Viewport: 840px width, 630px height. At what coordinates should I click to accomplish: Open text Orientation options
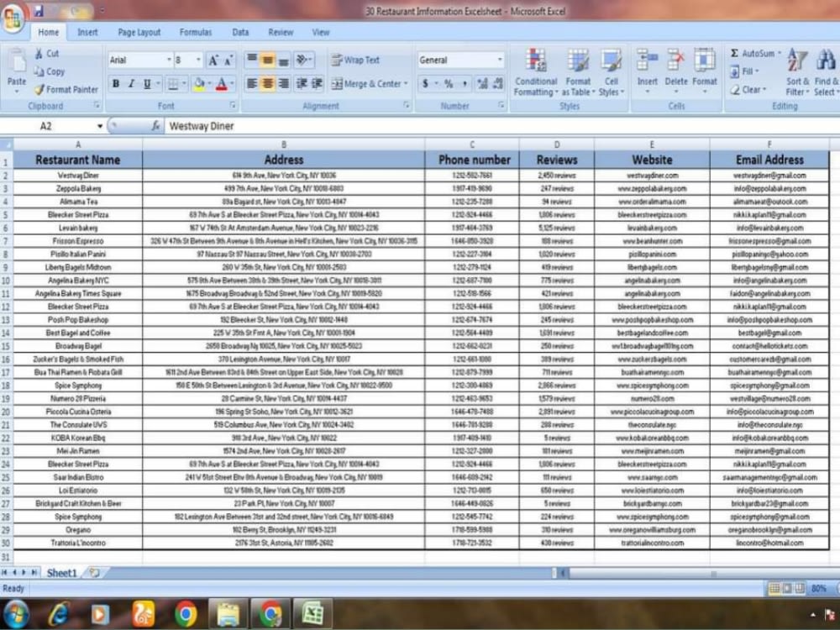[x=303, y=60]
